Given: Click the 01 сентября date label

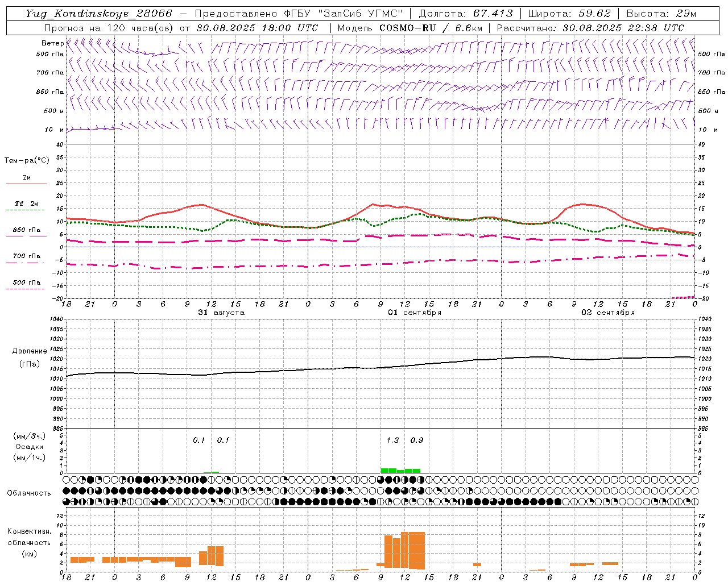Looking at the screenshot, I should tap(415, 313).
